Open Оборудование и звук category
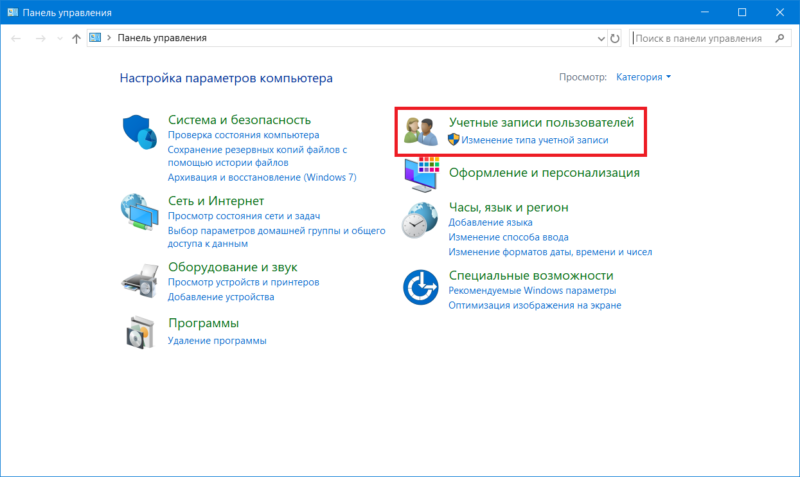Image resolution: width=800 pixels, height=477 pixels. [233, 267]
